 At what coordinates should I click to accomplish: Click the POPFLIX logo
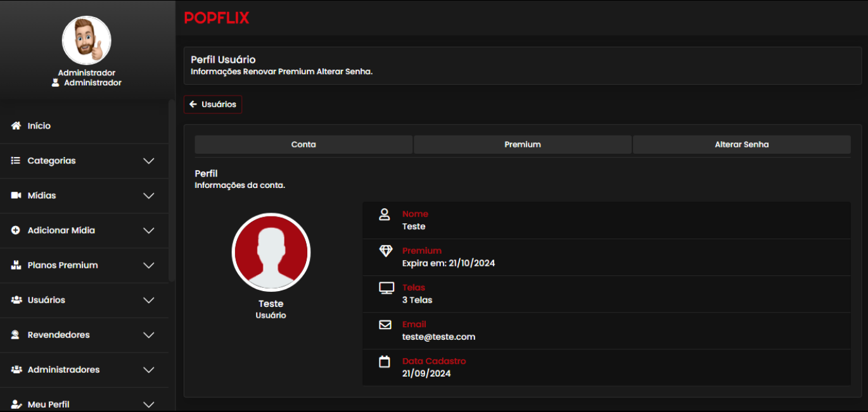(217, 18)
